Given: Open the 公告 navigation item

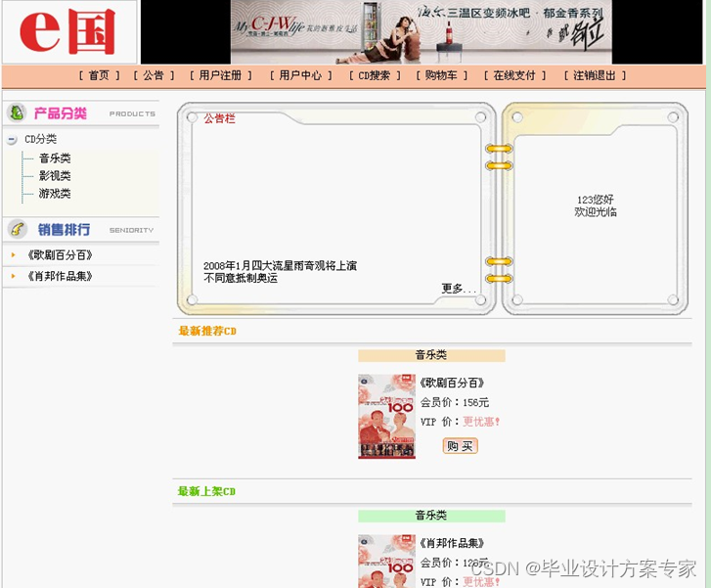Looking at the screenshot, I should pyautogui.click(x=154, y=75).
